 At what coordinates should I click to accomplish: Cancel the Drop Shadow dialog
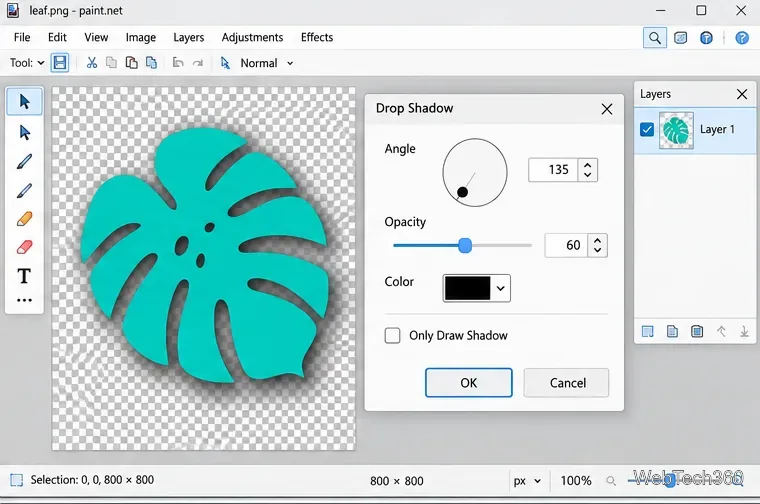(567, 383)
